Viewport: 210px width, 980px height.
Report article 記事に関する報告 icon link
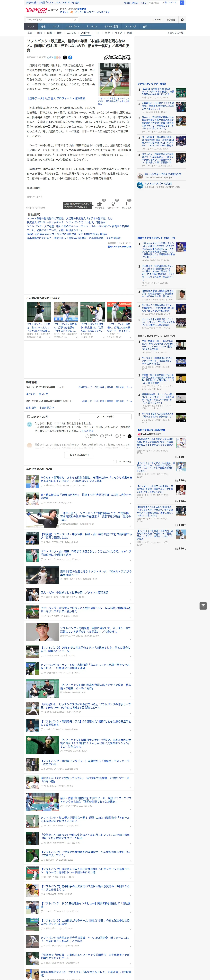tap(36, 208)
